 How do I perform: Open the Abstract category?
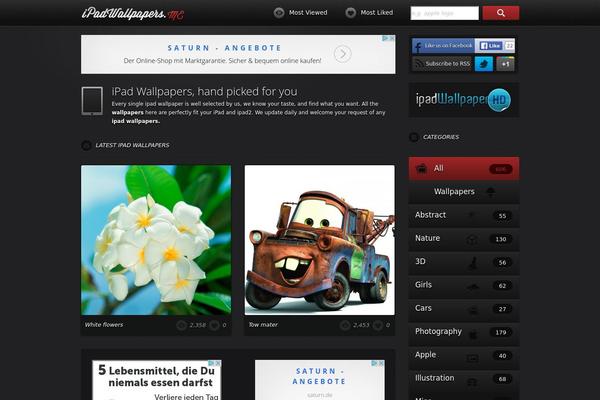pos(464,215)
